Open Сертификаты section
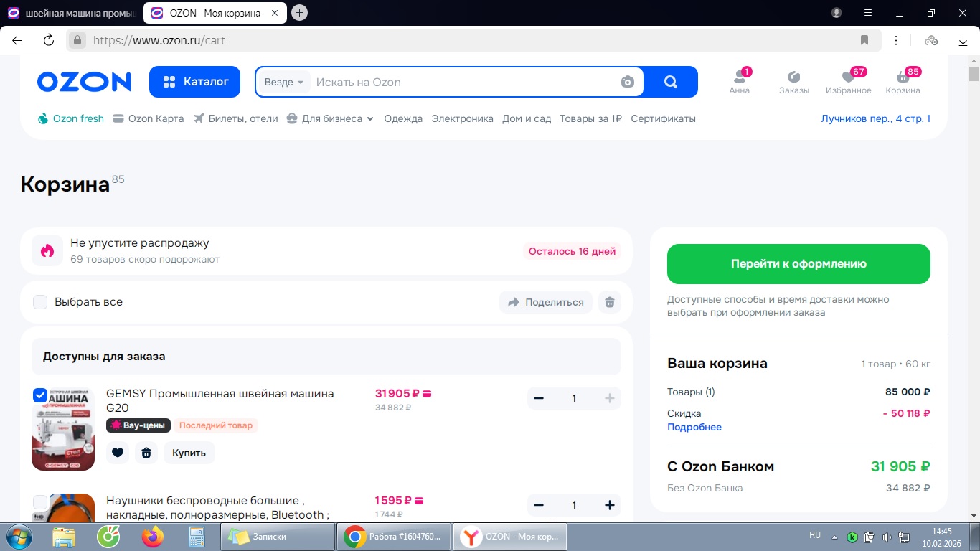 coord(664,118)
